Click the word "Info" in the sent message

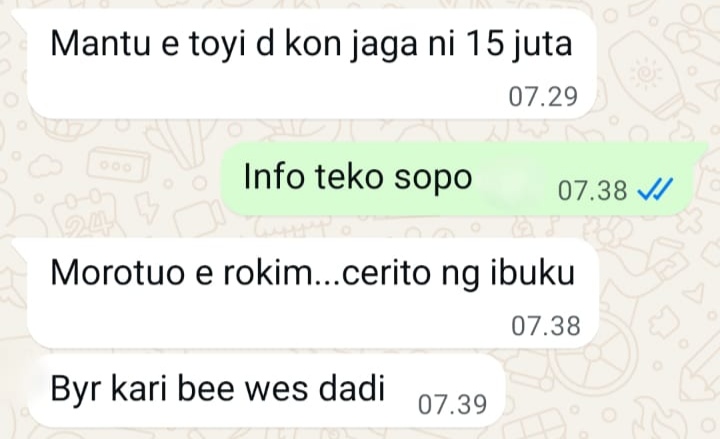274,176
